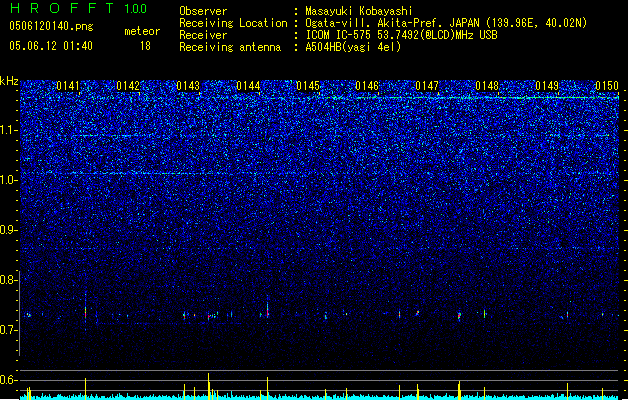Click the name Masayuki Kobayashi
Screen dimensions: 629x400
(359, 11)
